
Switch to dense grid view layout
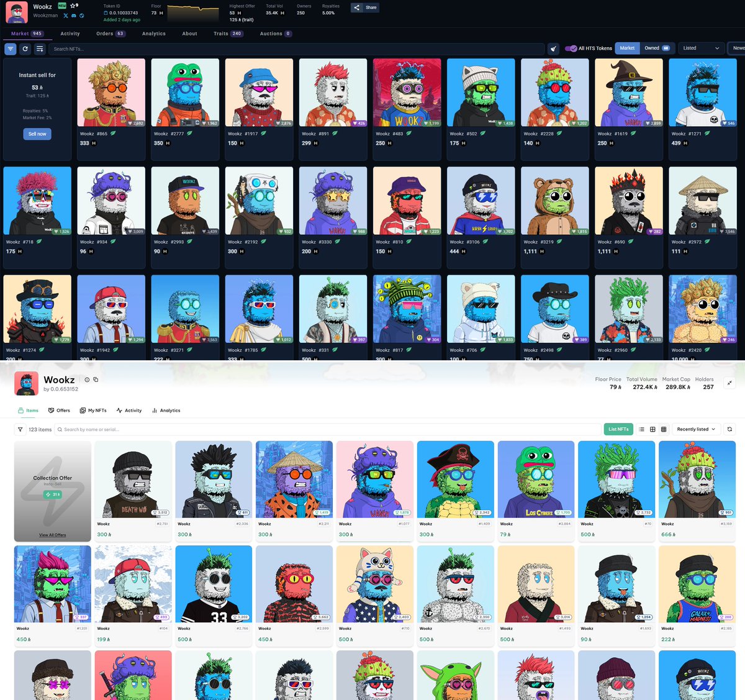click(x=664, y=429)
